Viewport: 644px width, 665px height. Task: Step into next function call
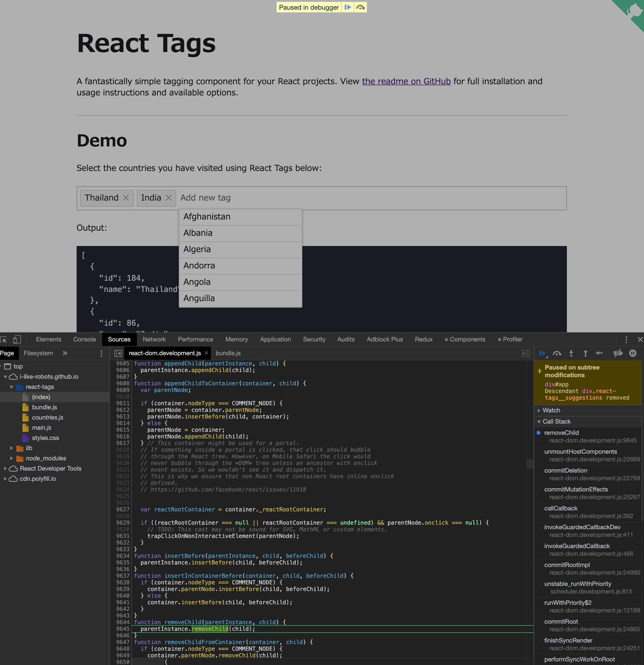[x=571, y=353]
